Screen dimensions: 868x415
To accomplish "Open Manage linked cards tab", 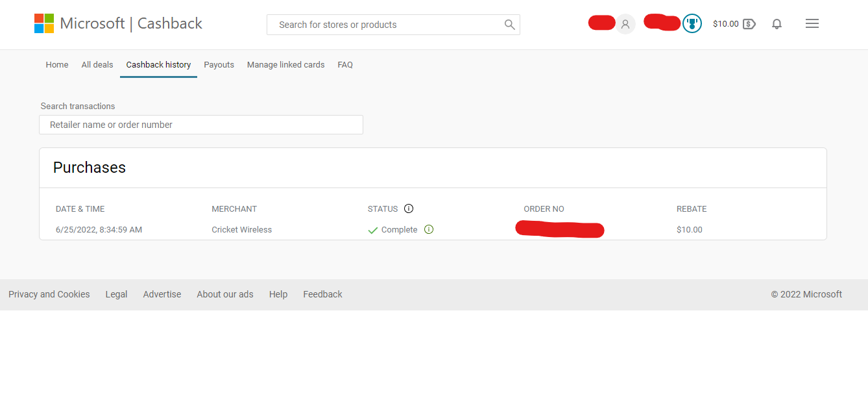I will coord(285,65).
